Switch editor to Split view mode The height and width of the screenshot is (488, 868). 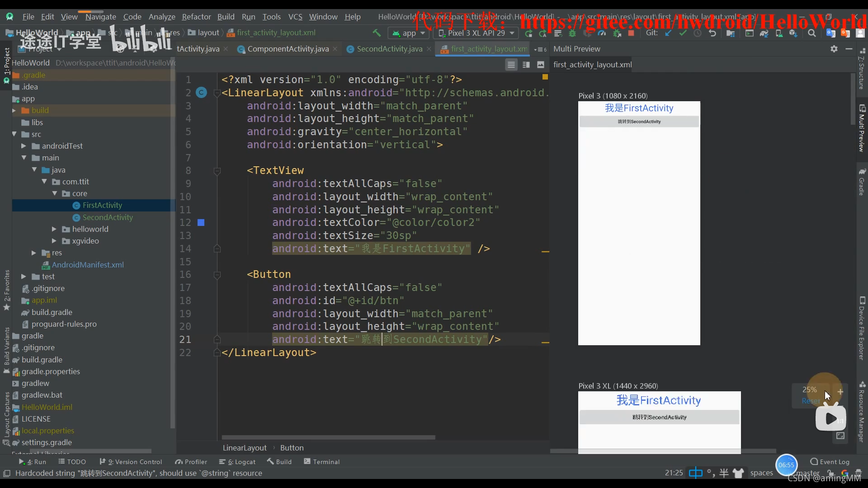(x=526, y=65)
